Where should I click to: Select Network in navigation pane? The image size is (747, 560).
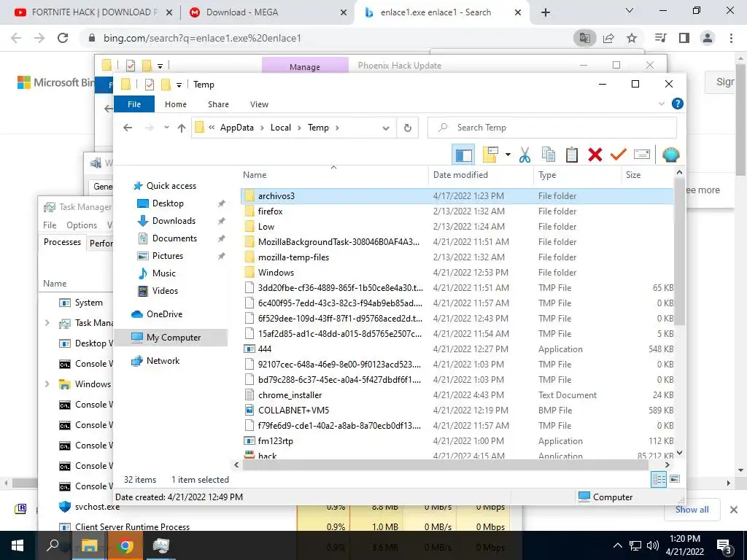(x=163, y=361)
